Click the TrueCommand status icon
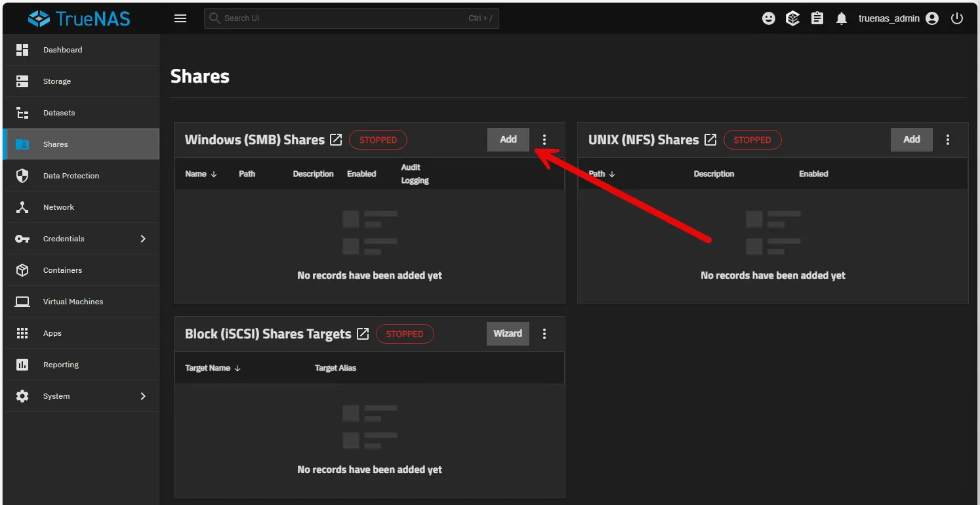Viewport: 980px width, 505px height. click(793, 18)
